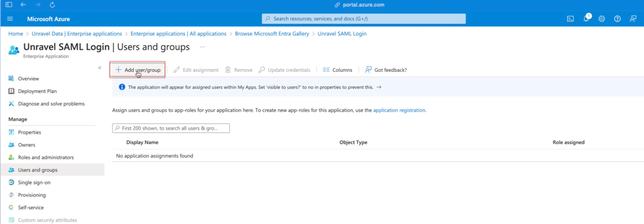Open the Azure hamburger portal menu

point(10,19)
